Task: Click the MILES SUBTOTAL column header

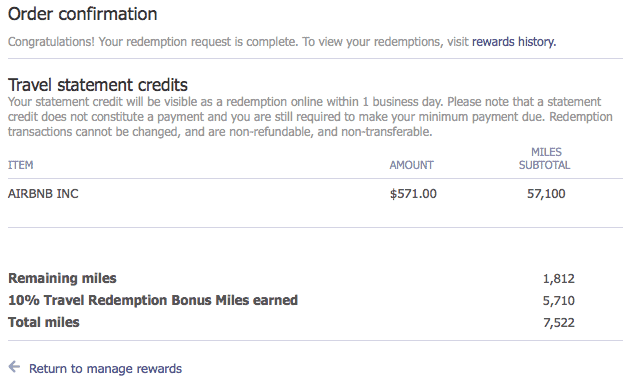Action: [x=545, y=158]
